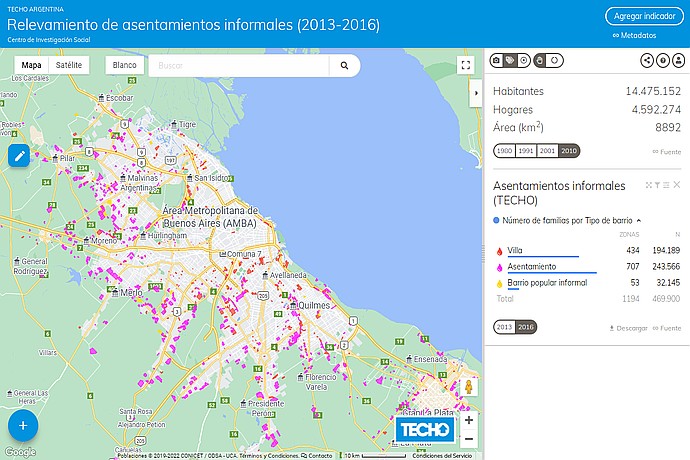
Task: Zoom out on the map
Action: [x=469, y=439]
